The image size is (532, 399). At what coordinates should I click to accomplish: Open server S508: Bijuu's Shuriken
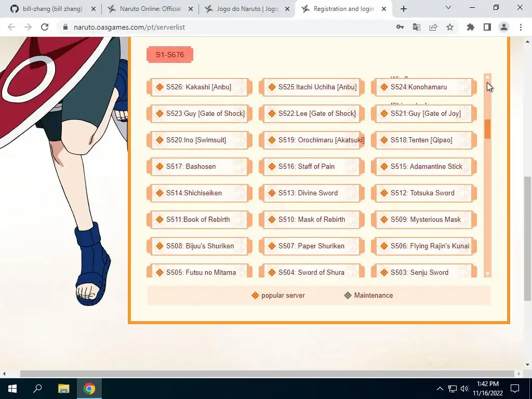pyautogui.click(x=199, y=246)
